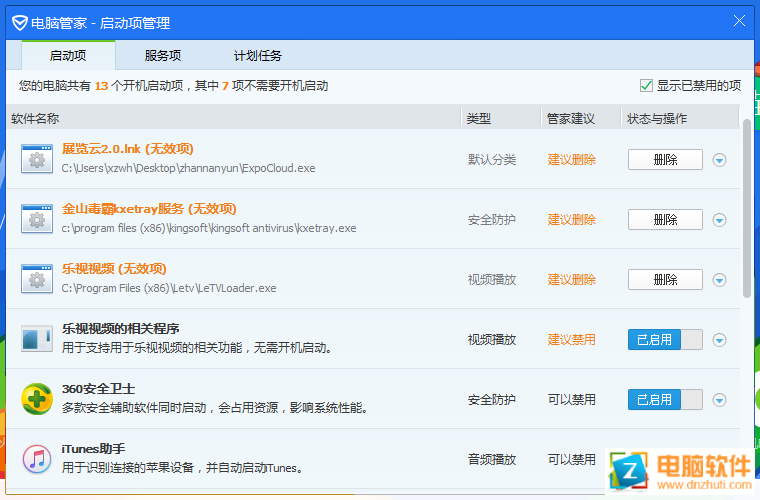Sort by the 软件名称 column header
Screen dimensions: 760x500
pyautogui.click(x=234, y=118)
